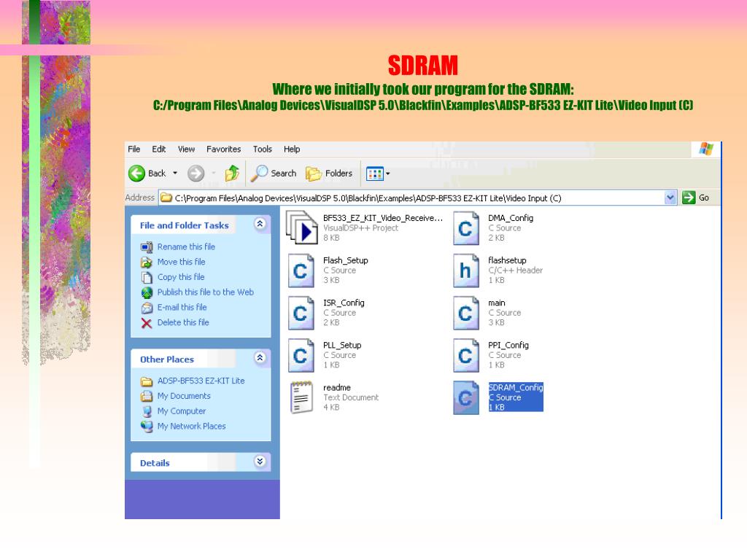Click the Delete this file link
The image size is (747, 560).
pos(183,322)
